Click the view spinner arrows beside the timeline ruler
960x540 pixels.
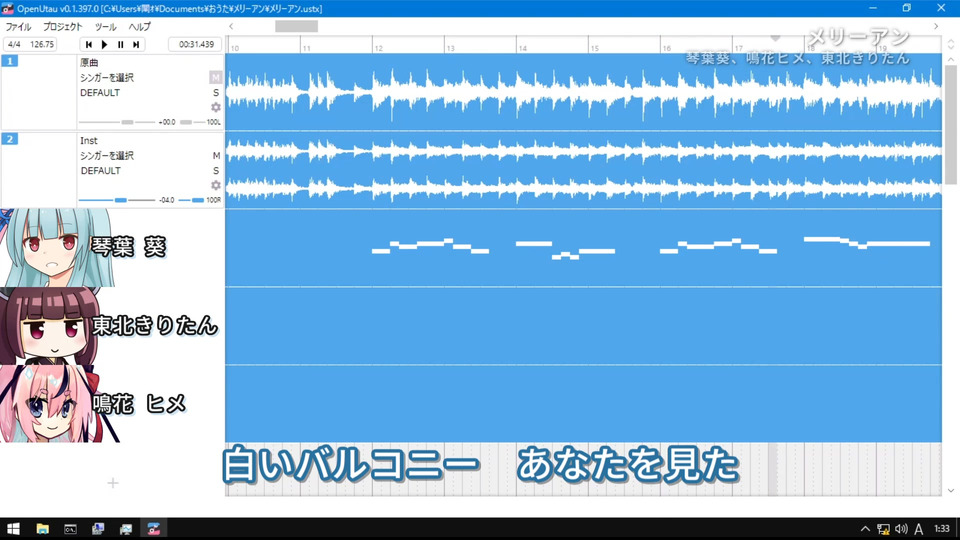pyautogui.click(x=950, y=44)
